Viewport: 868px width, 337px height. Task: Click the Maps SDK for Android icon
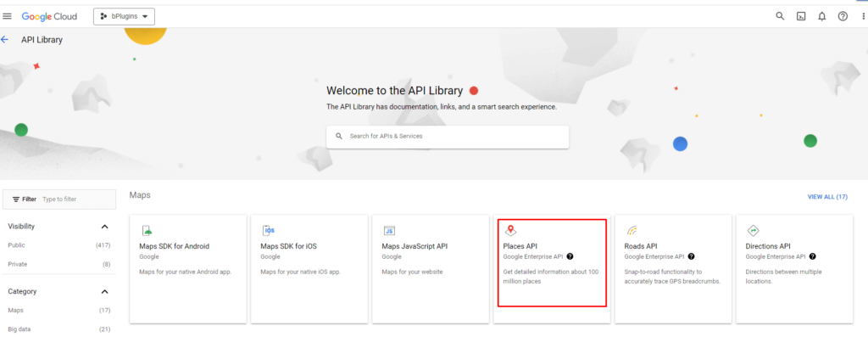147,231
